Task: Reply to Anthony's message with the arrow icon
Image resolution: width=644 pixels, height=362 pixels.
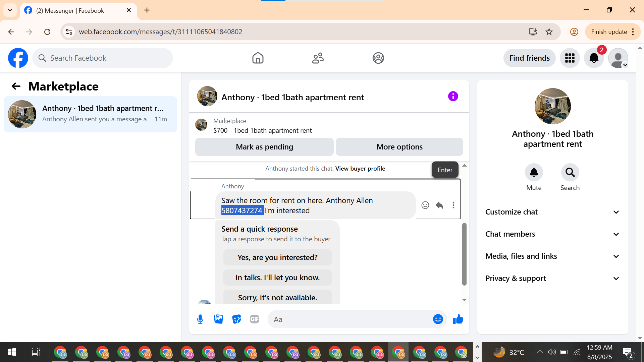Action: (x=439, y=205)
